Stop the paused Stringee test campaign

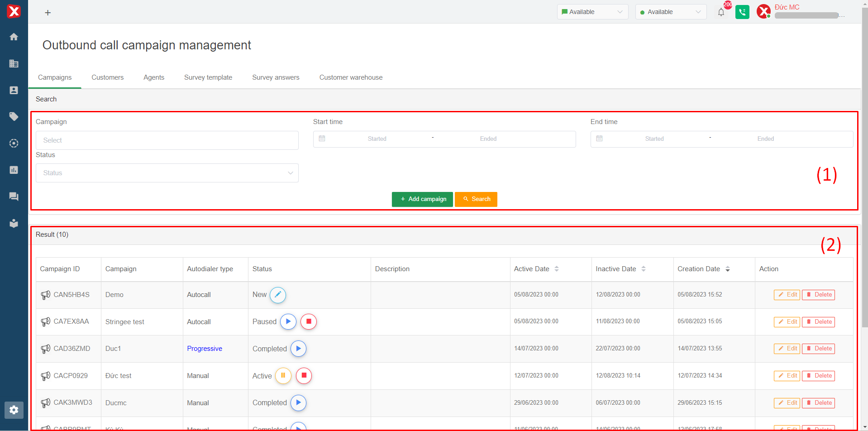click(309, 321)
